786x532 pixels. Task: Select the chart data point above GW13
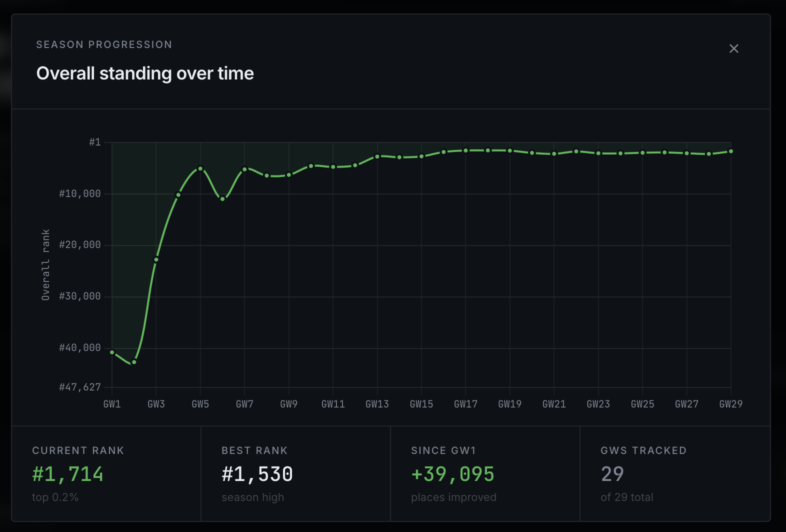[377, 156]
